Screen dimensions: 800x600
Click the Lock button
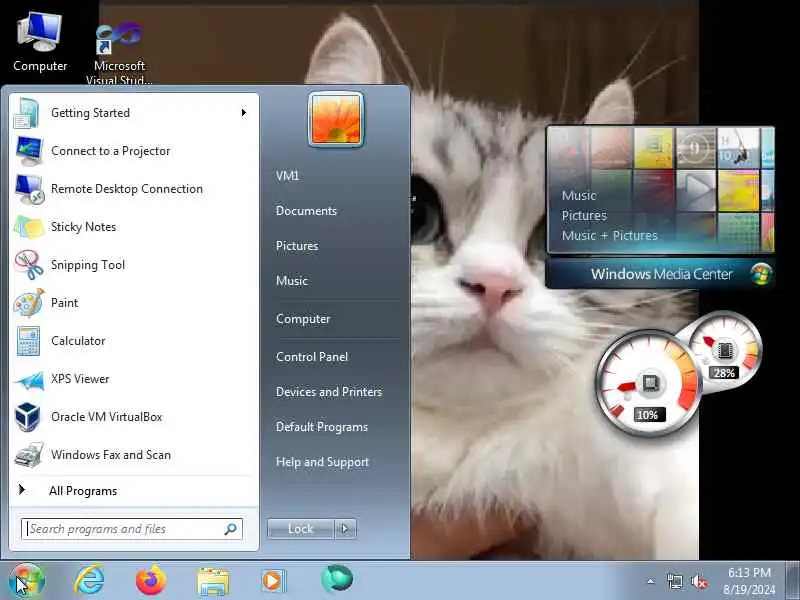[x=301, y=529]
